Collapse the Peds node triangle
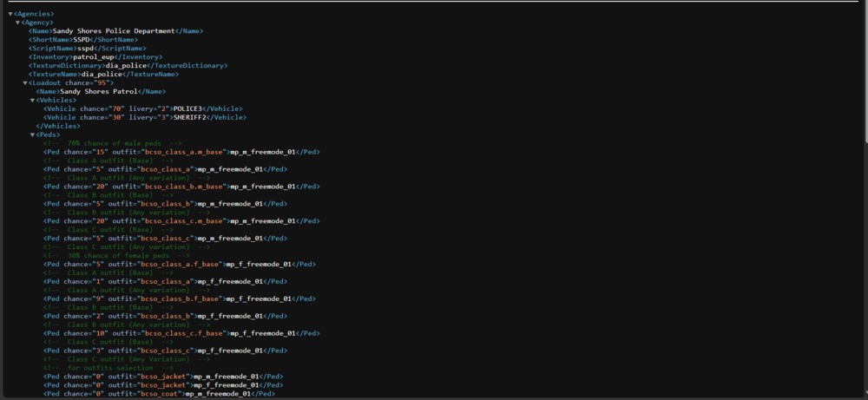The height and width of the screenshot is (400, 868). [32, 135]
